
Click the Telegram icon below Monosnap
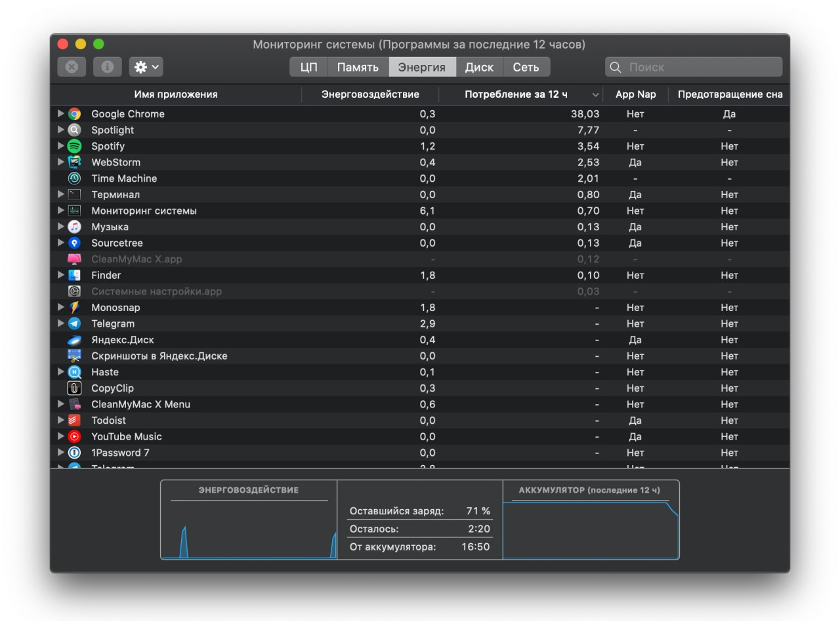75,323
